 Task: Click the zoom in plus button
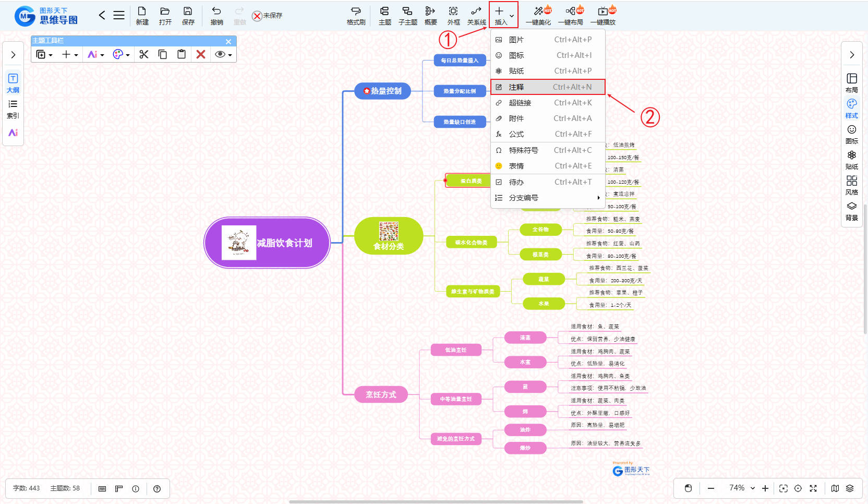coord(765,488)
